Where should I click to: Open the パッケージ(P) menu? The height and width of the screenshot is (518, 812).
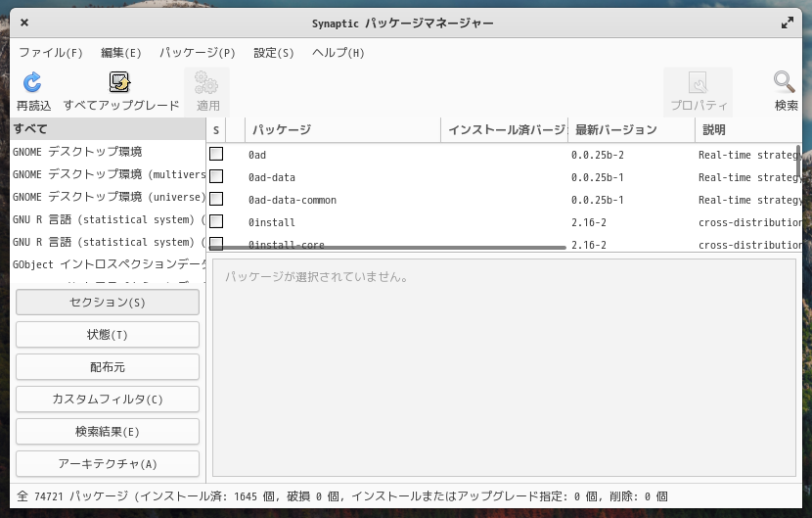(198, 52)
